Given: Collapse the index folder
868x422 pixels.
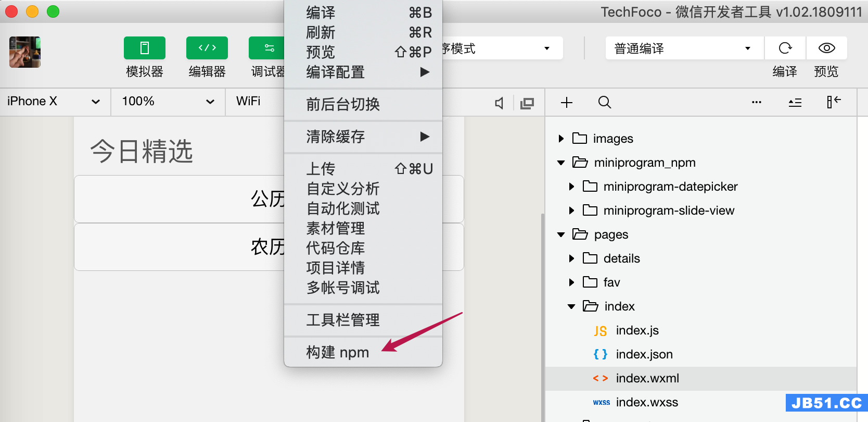Looking at the screenshot, I should click(571, 306).
